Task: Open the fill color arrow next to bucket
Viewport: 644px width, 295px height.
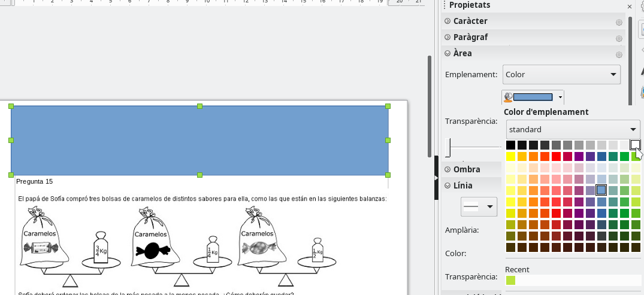Action: (560, 98)
